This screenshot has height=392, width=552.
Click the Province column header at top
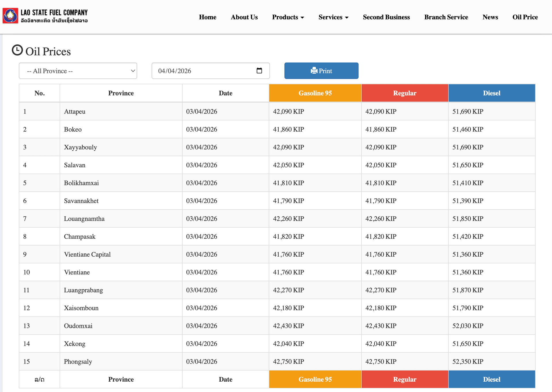pos(121,93)
